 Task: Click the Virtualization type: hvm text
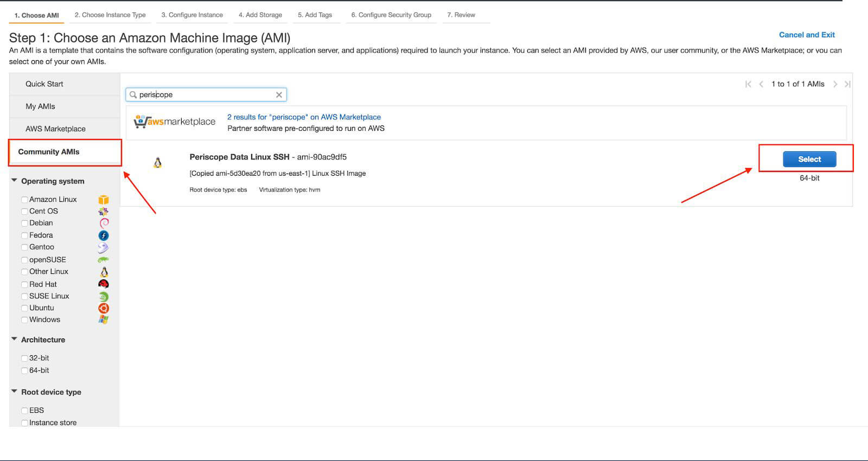290,190
